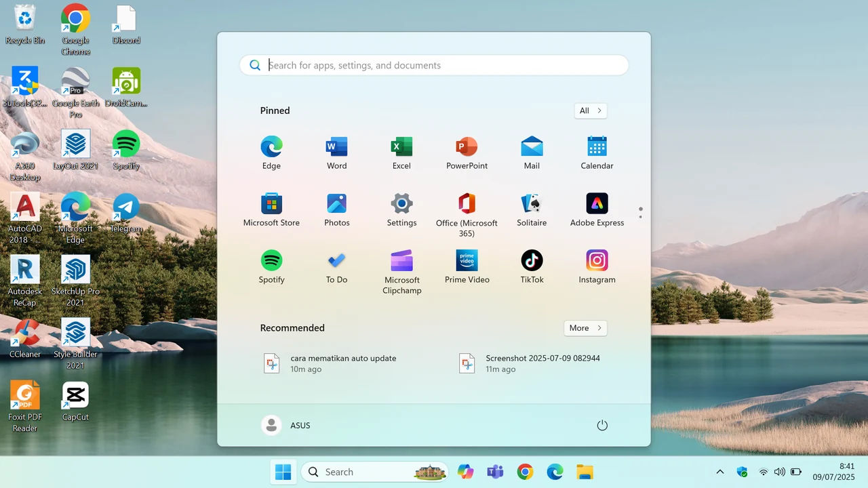Select CapCut desktop shortcut

coord(75,401)
